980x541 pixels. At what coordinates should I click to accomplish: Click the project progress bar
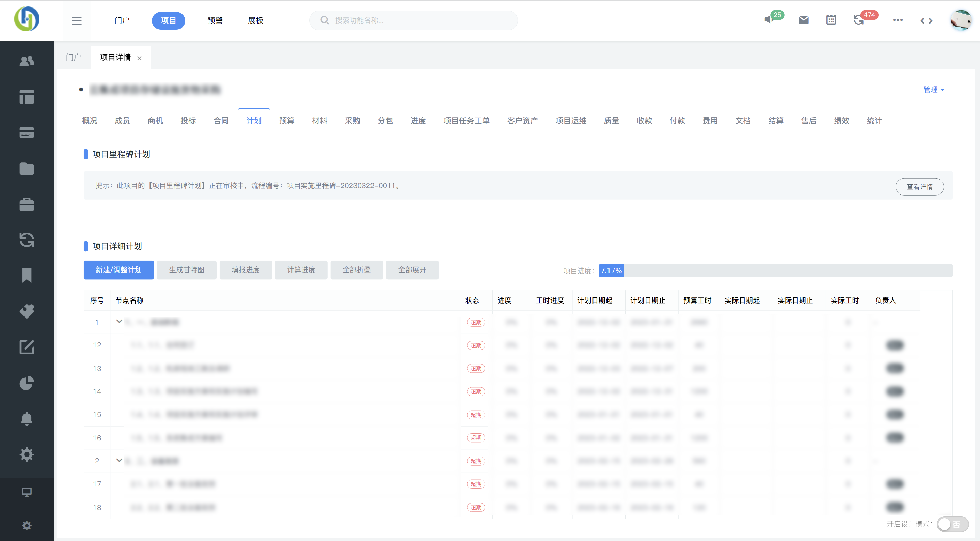click(775, 270)
